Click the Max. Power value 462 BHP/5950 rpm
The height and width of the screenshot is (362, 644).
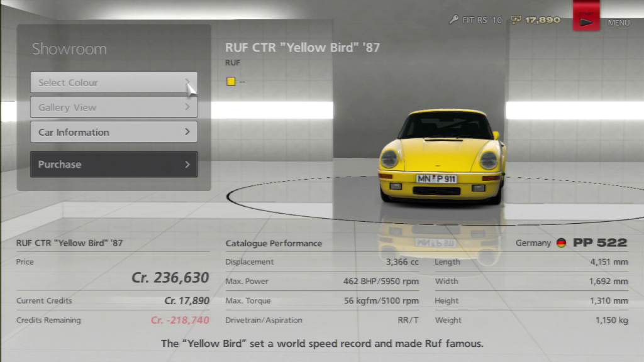381,282
